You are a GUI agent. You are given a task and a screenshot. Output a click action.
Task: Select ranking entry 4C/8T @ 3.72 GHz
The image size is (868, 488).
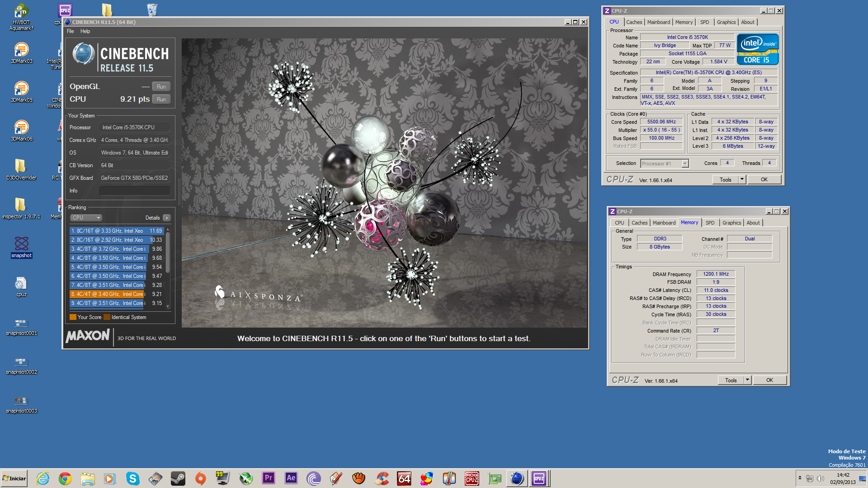116,249
